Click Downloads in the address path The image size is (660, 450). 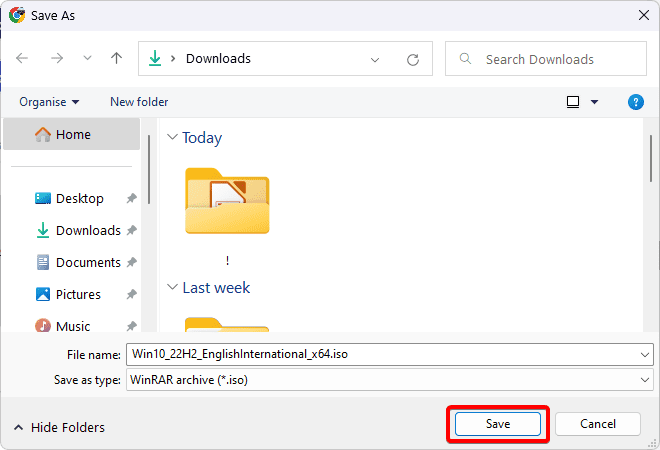pyautogui.click(x=218, y=59)
